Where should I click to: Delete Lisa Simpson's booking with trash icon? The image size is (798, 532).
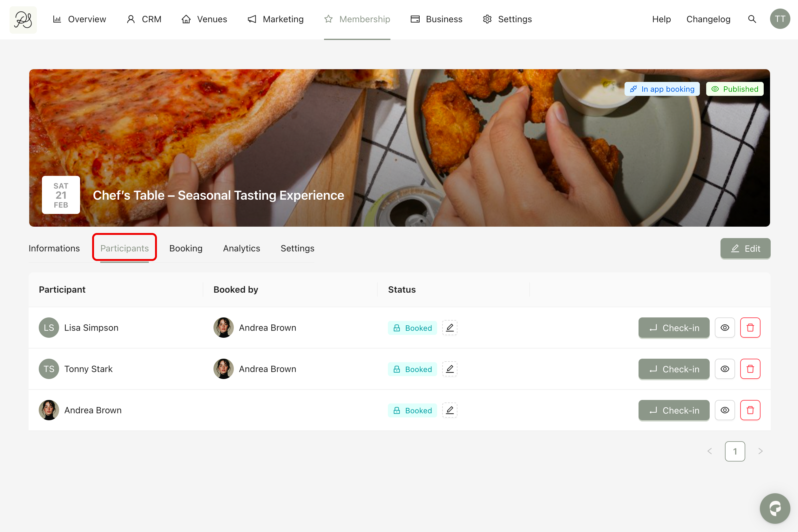[x=750, y=327]
